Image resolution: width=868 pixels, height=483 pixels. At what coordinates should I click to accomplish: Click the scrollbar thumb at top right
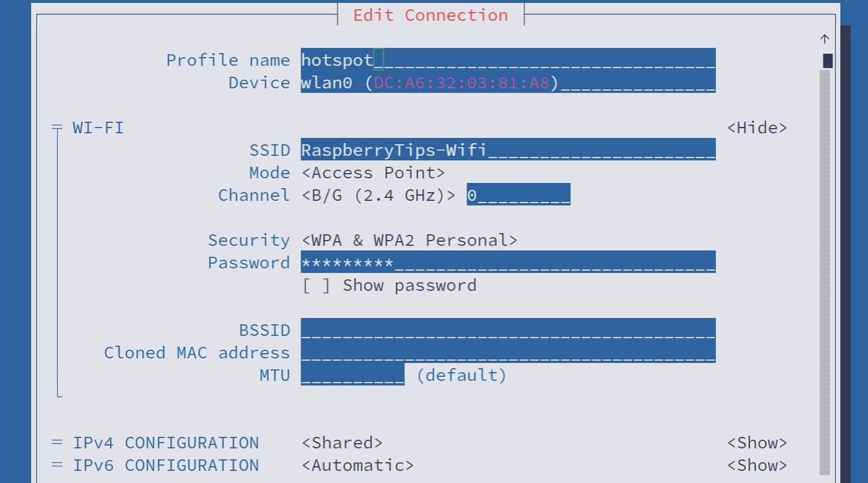point(827,59)
